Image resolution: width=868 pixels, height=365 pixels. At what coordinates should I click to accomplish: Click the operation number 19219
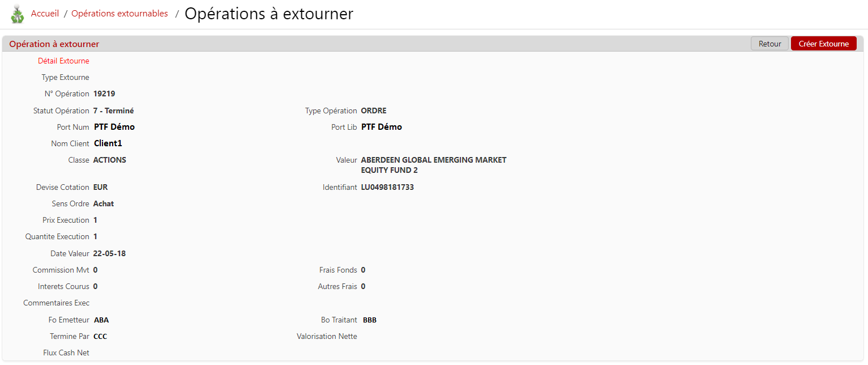(x=104, y=94)
